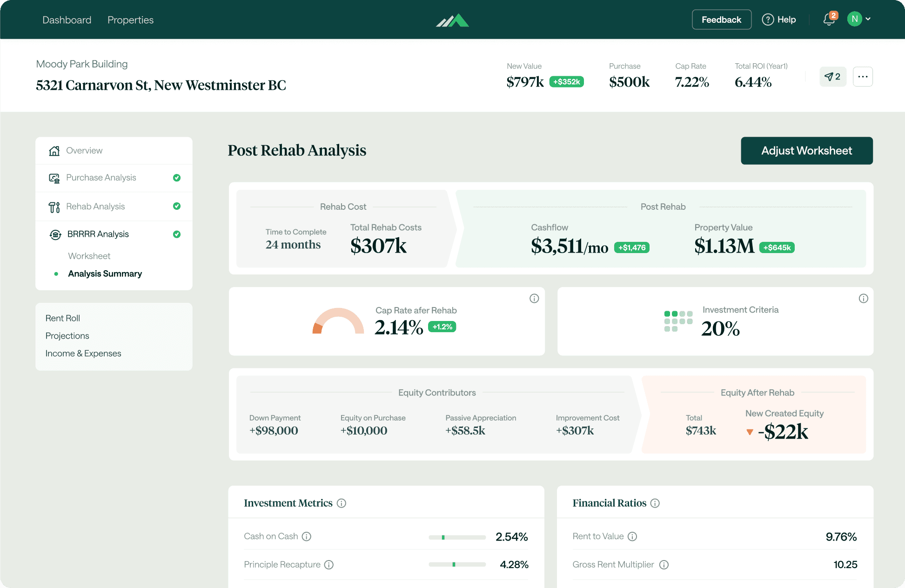The image size is (905, 588).
Task: Go to the Properties tab
Action: (130, 20)
